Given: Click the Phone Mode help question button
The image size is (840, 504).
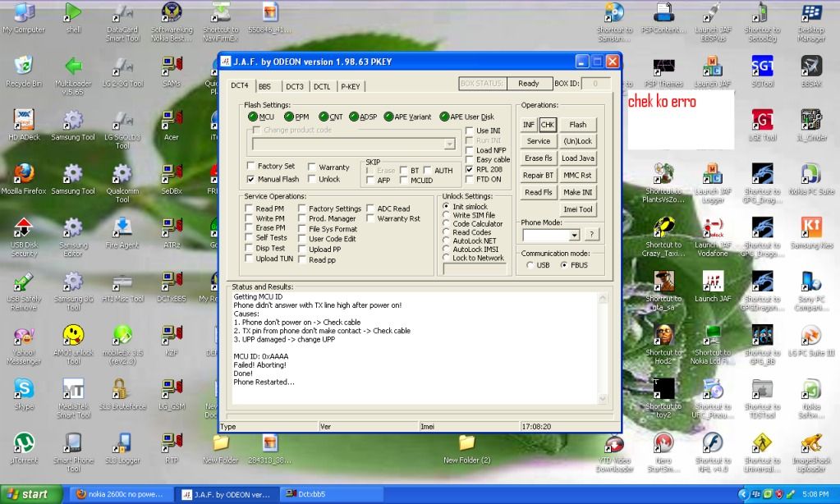Looking at the screenshot, I should [591, 235].
